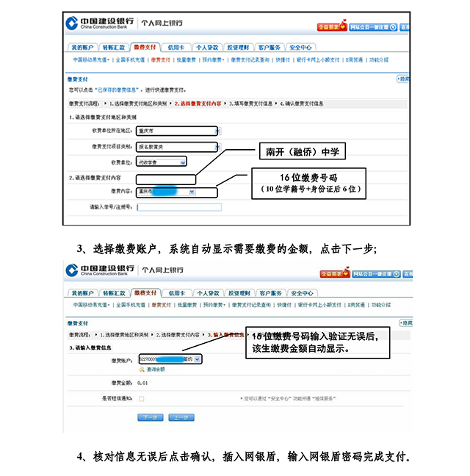Click step text 1.选择缴费地区和类别 in the second screenshot

[x=124, y=334]
